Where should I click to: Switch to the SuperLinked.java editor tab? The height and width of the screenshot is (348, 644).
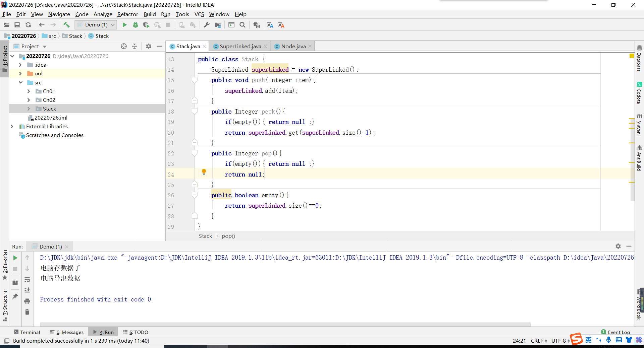(x=240, y=46)
